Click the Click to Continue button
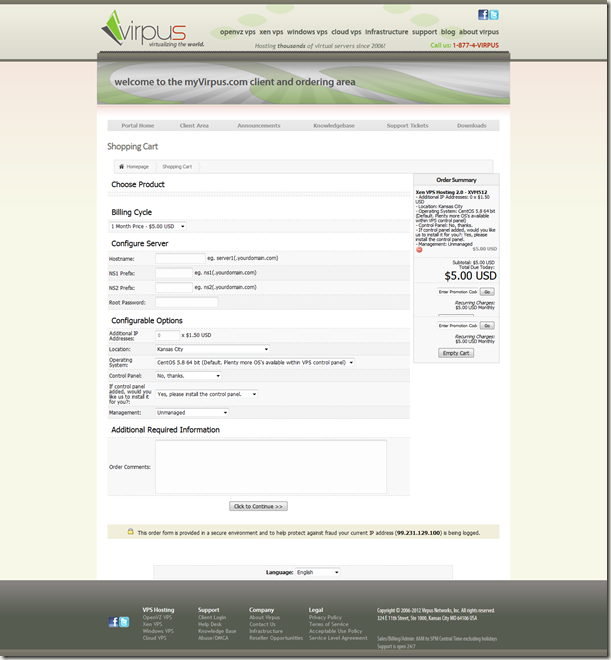The image size is (611, 660). point(258,506)
